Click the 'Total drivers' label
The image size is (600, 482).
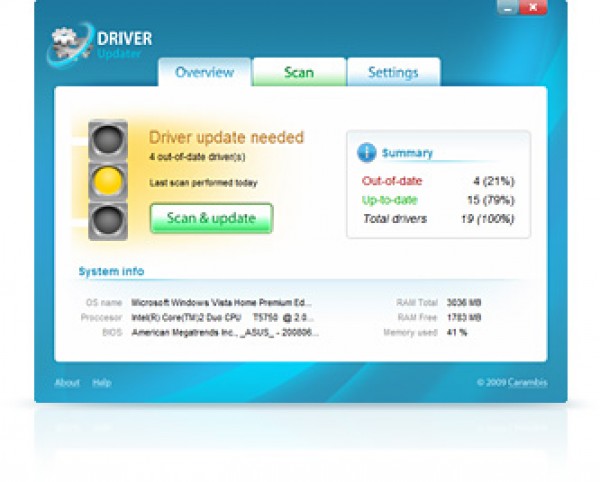point(395,219)
